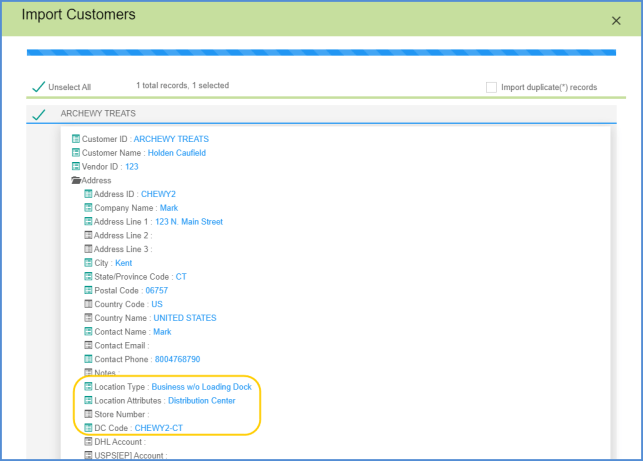Click the Unselect All label
643x461 pixels.
[x=70, y=87]
